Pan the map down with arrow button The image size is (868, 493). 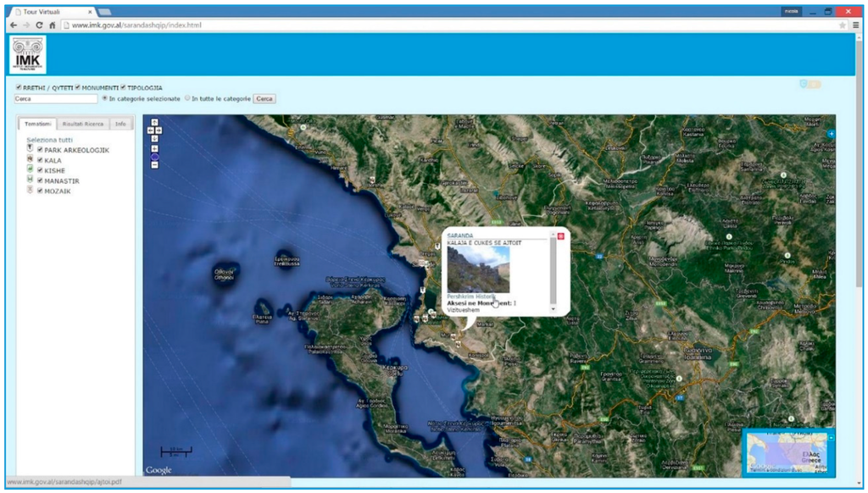coord(154,139)
